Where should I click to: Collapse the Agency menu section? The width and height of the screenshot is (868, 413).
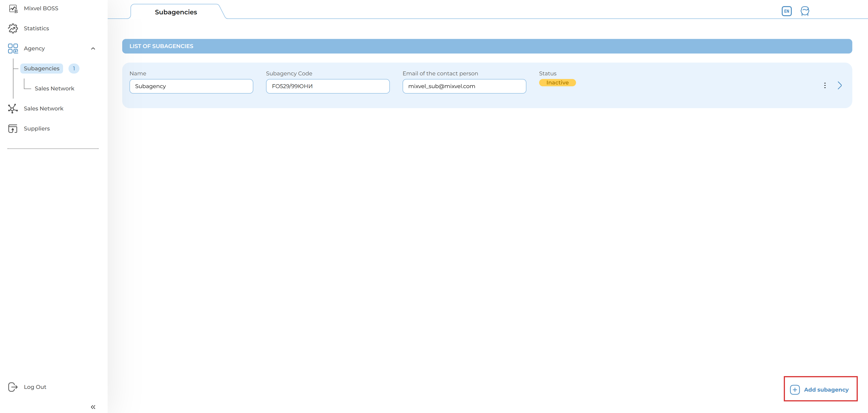click(93, 48)
